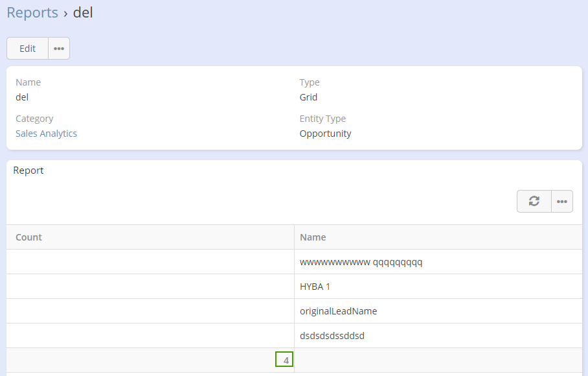
Task: Open the three-dot menu beside Edit
Action: [x=59, y=49]
